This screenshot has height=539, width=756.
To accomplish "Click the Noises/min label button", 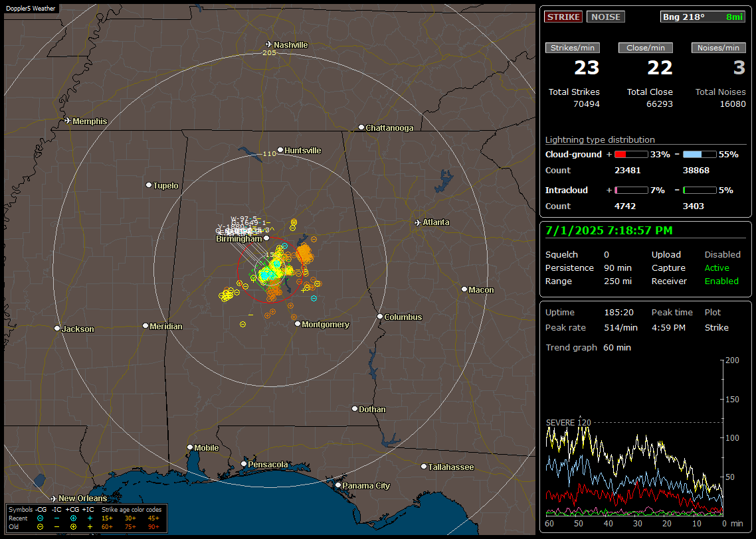I will coord(718,48).
